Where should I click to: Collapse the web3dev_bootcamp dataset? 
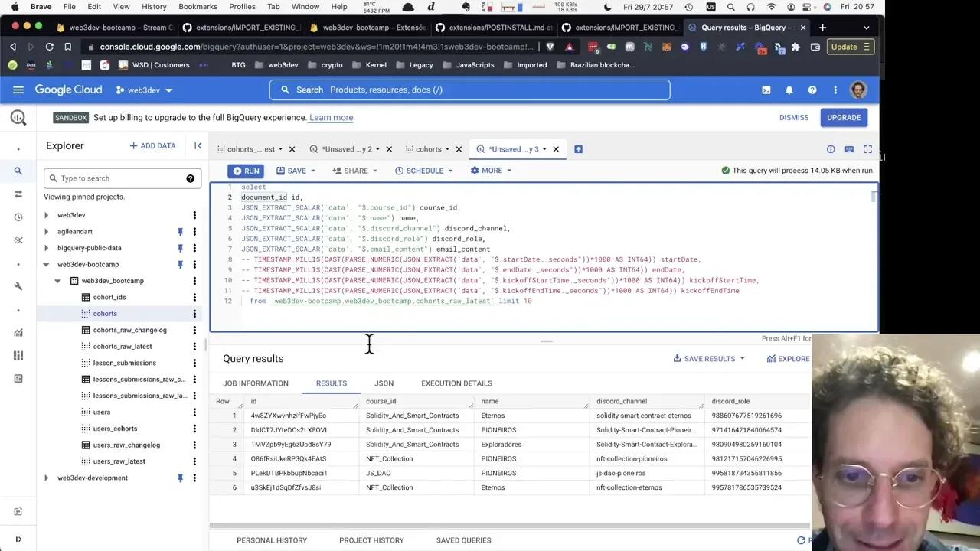57,281
